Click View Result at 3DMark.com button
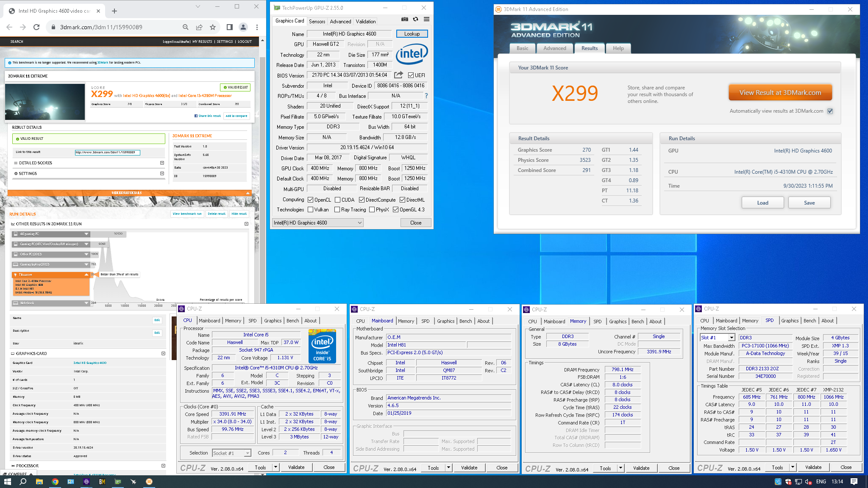The height and width of the screenshot is (488, 868). [x=780, y=93]
